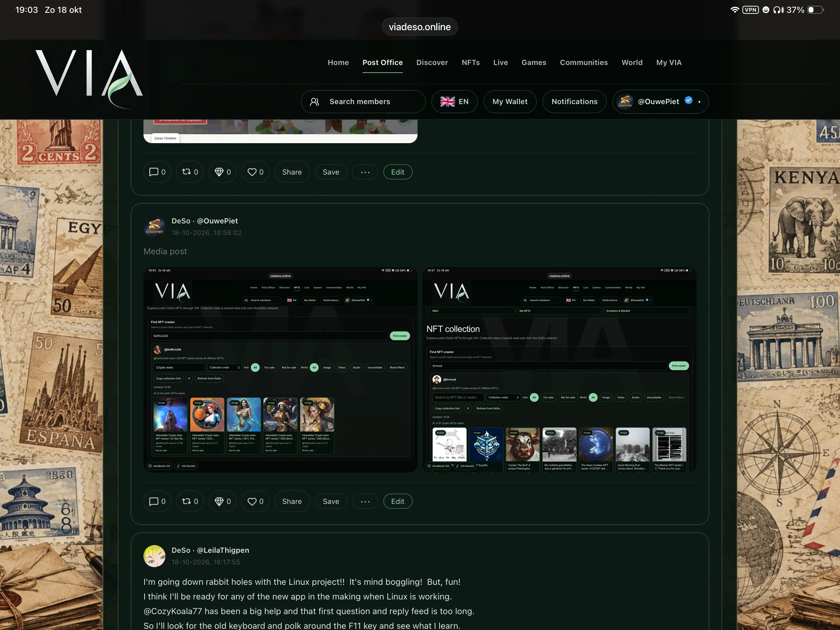Open the right NFT collection screenshot thumbnail
The width and height of the screenshot is (840, 630).
(x=559, y=370)
